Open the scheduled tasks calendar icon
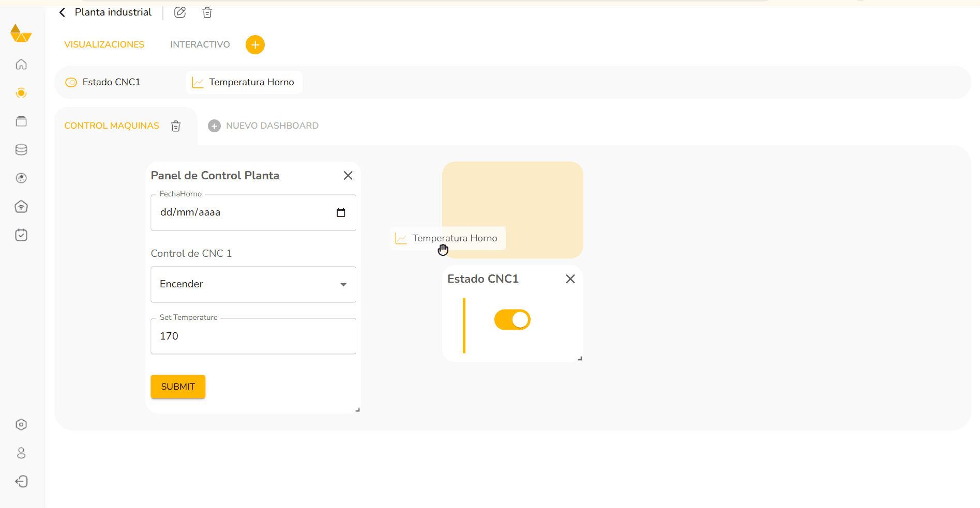980x508 pixels. [x=21, y=235]
